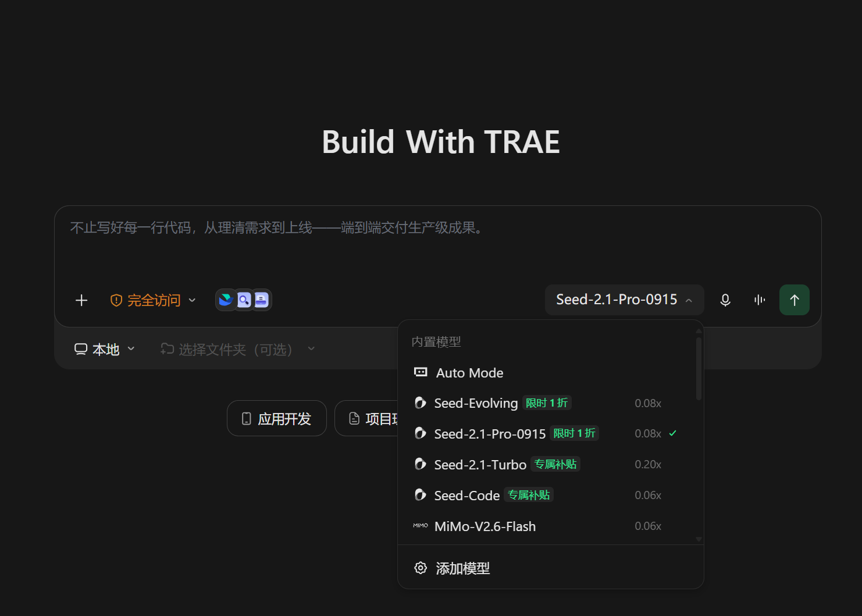Click the audio waveform icon
862x616 pixels.
[x=760, y=300]
